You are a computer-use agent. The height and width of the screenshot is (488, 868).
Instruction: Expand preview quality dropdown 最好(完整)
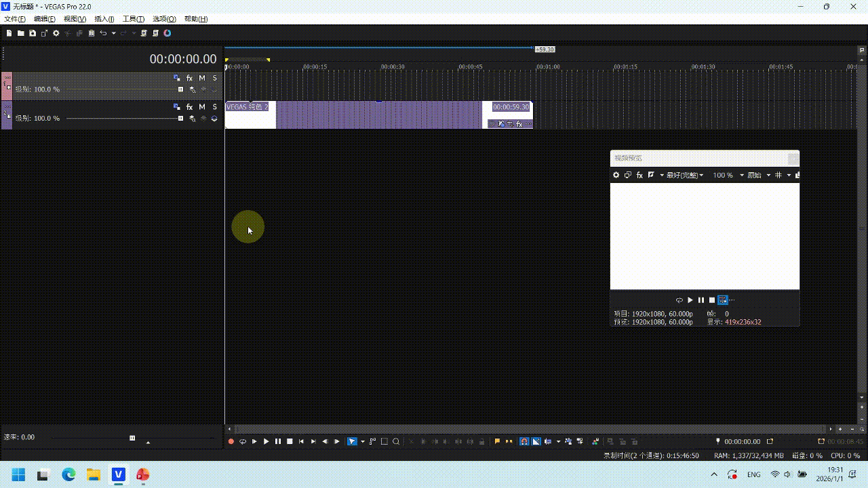[x=685, y=176]
